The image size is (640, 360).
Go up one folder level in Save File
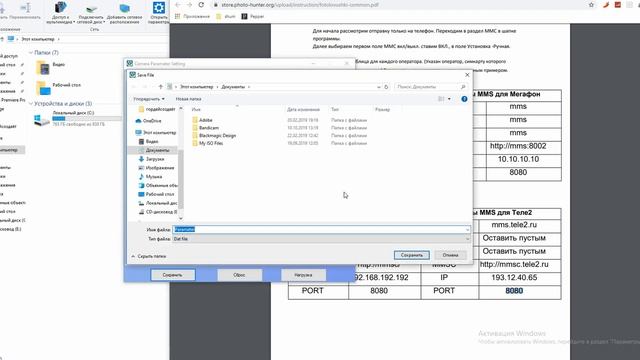coord(160,87)
